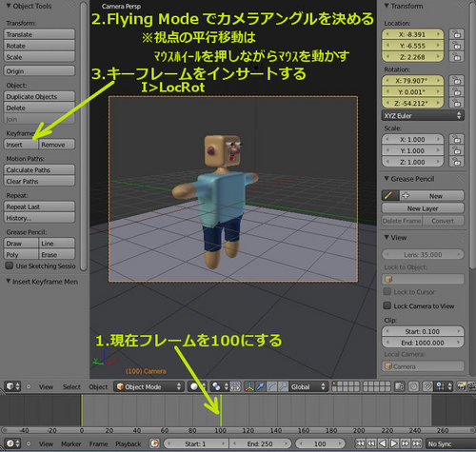The height and width of the screenshot is (452, 476).
Task: Enable the Use Sketching Session checkbox
Action: [10, 265]
